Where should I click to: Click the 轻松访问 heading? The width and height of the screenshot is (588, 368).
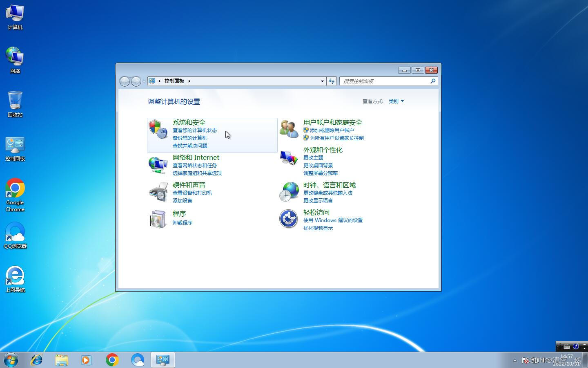(x=316, y=212)
